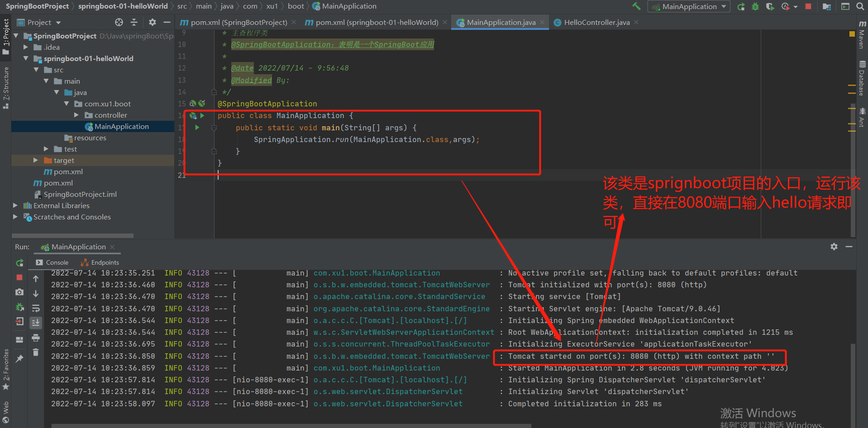Expand the test folder

pyautogui.click(x=46, y=149)
